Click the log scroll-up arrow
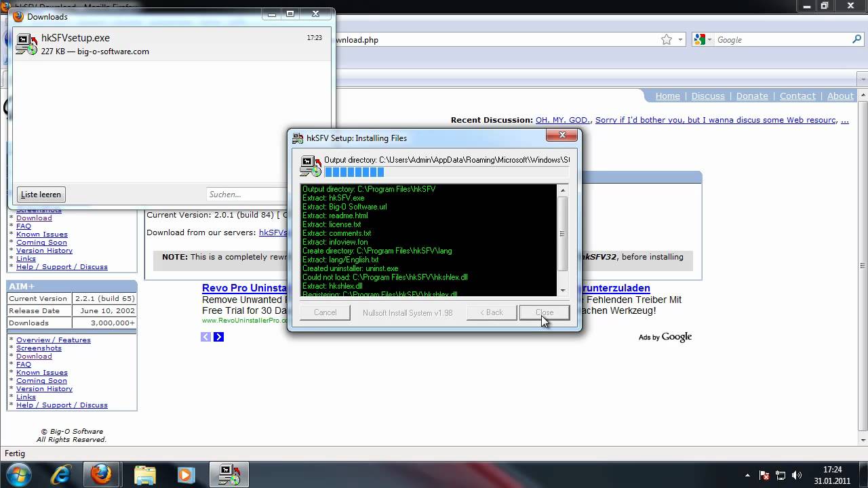The height and width of the screenshot is (488, 868). coord(562,190)
